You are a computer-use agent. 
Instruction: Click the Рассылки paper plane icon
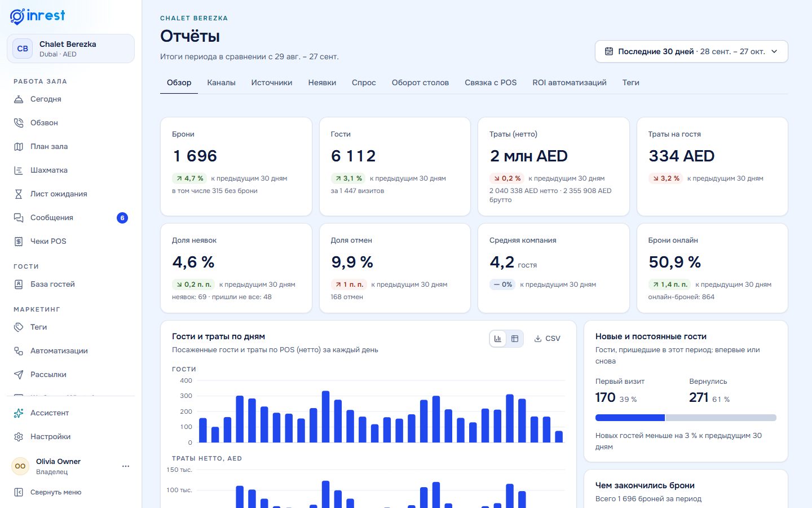(x=19, y=375)
